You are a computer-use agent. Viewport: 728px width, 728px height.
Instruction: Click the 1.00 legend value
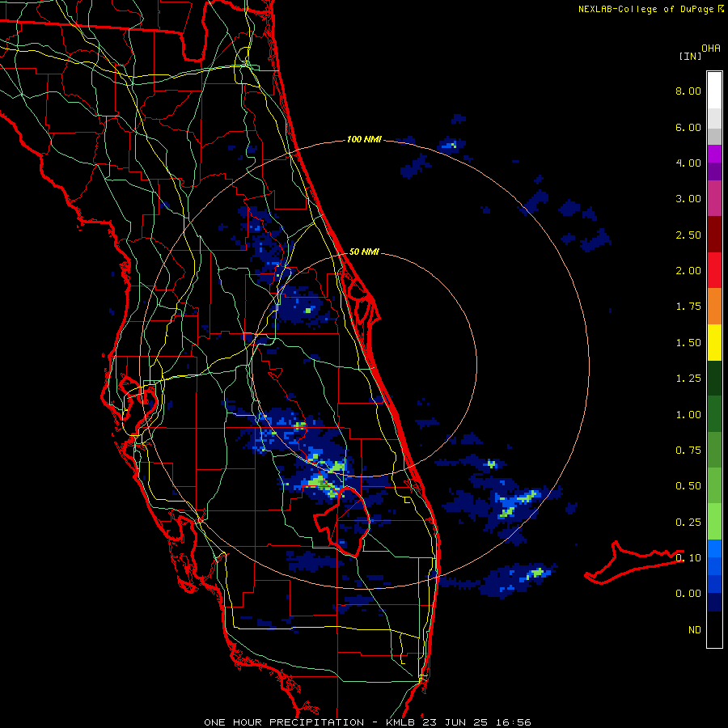point(688,415)
